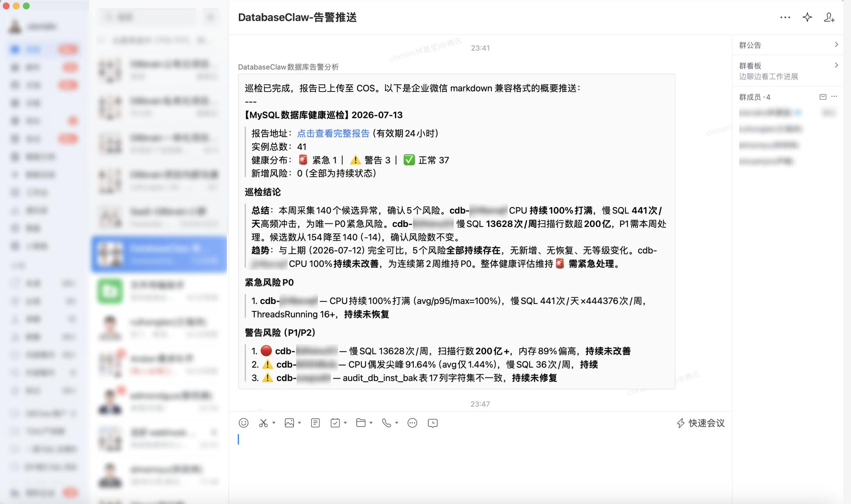Select the highlighted blue conversation in the list

[159, 254]
